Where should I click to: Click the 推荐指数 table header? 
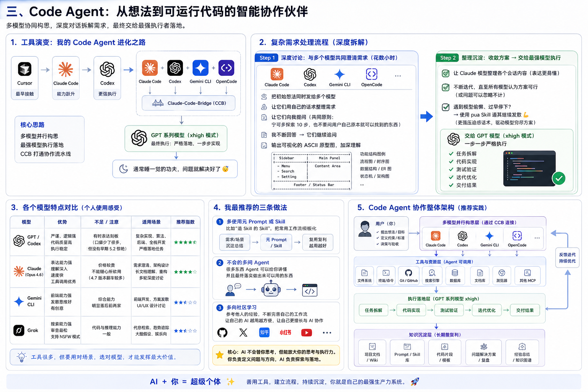185,222
